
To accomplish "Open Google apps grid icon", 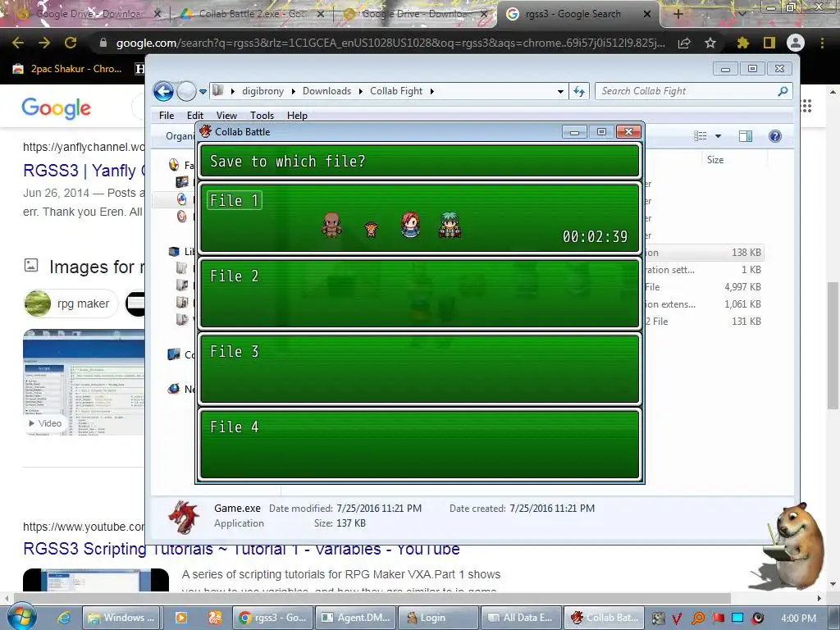I will pyautogui.click(x=806, y=106).
